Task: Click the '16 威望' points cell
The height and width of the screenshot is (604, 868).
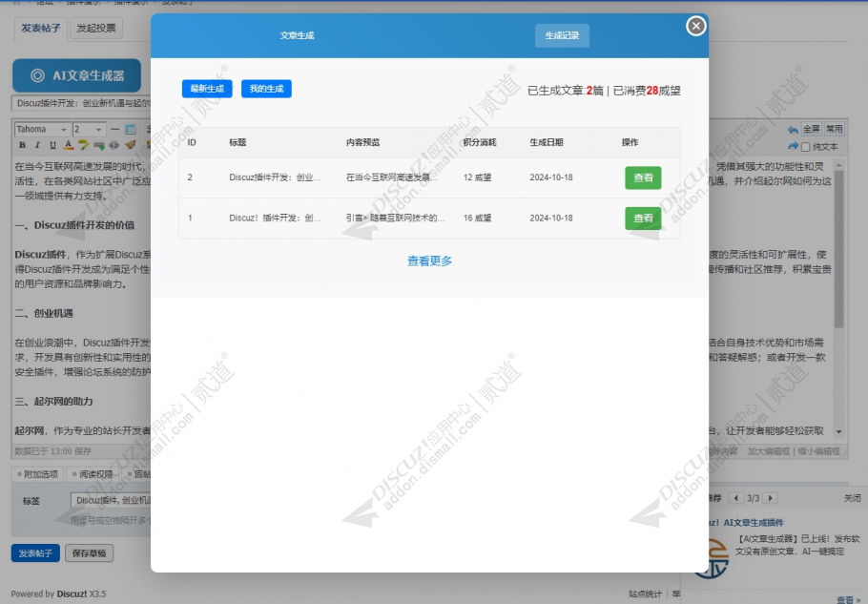Action: point(477,219)
